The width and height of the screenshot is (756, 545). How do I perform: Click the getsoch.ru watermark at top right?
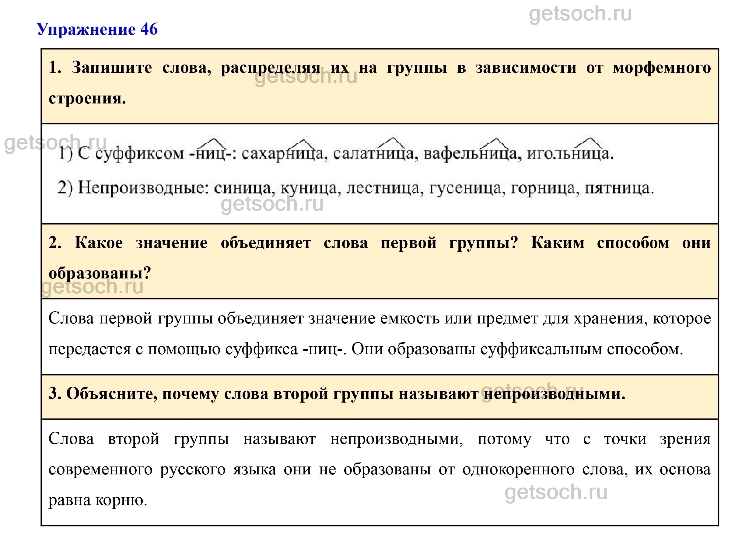point(580,14)
